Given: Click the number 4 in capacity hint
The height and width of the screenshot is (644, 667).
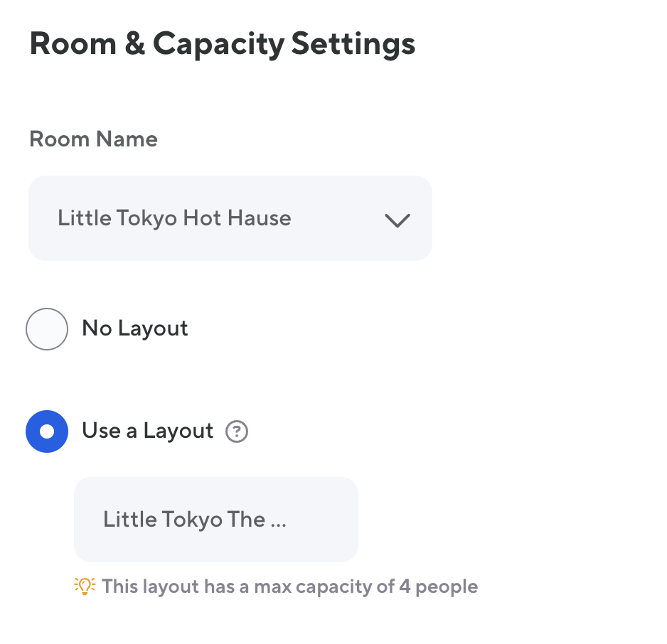Looking at the screenshot, I should pyautogui.click(x=402, y=586).
